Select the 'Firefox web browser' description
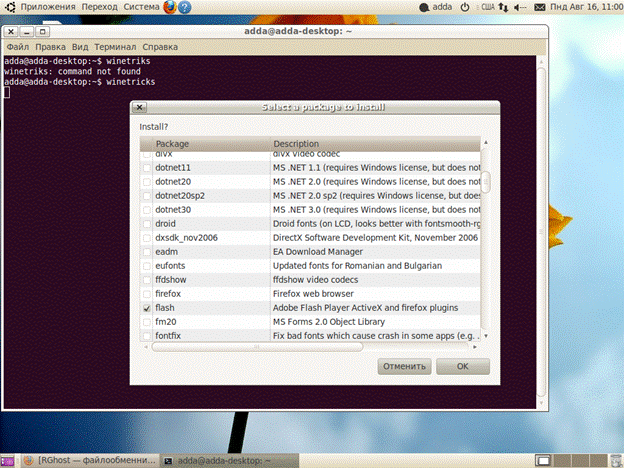Image resolution: width=624 pixels, height=468 pixels. coord(313,294)
